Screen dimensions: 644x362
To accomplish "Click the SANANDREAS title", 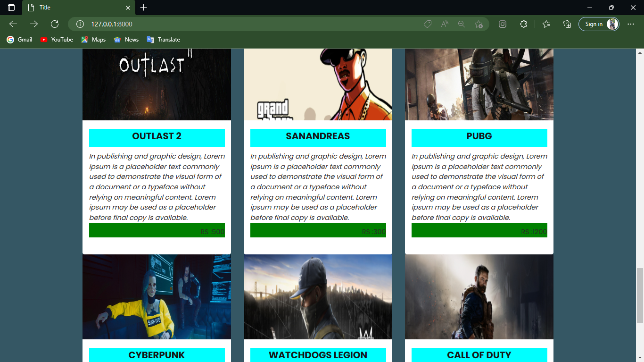I will point(318,136).
